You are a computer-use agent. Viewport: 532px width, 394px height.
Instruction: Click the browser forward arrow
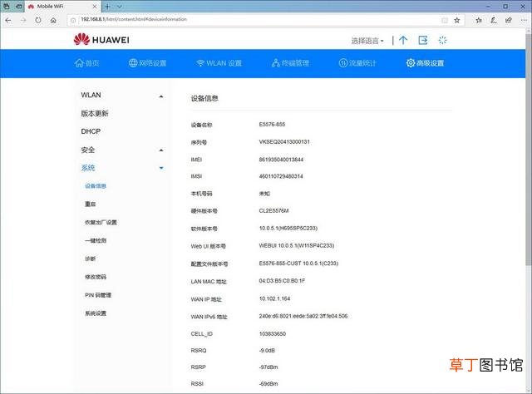tap(23, 20)
